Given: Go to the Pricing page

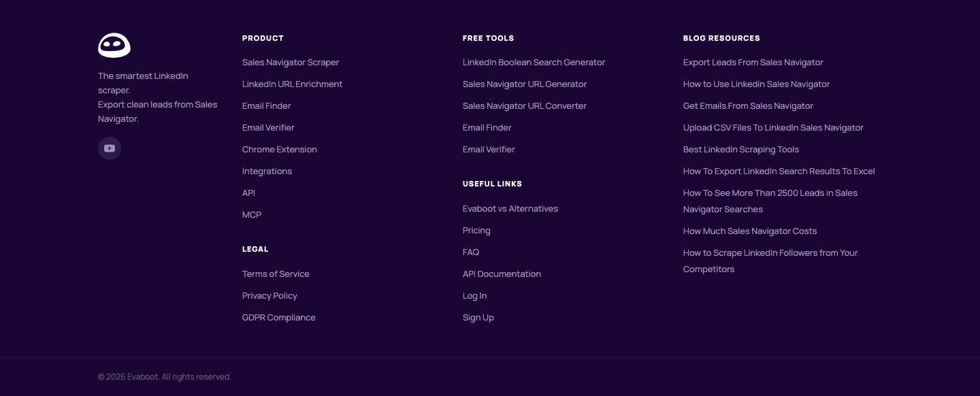Looking at the screenshot, I should coord(476,231).
